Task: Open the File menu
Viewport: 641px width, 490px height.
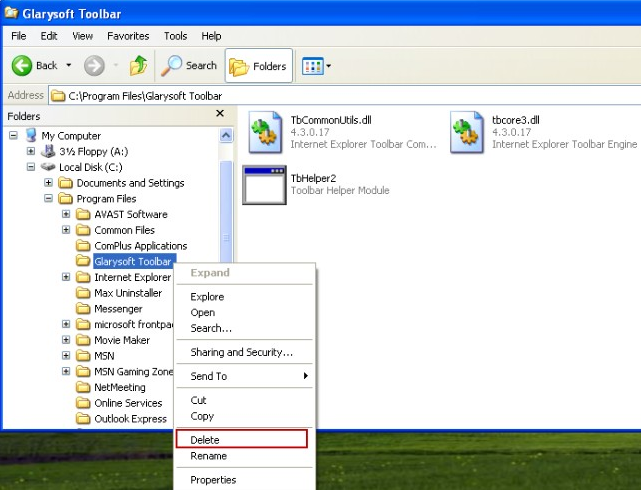Action: (x=18, y=36)
